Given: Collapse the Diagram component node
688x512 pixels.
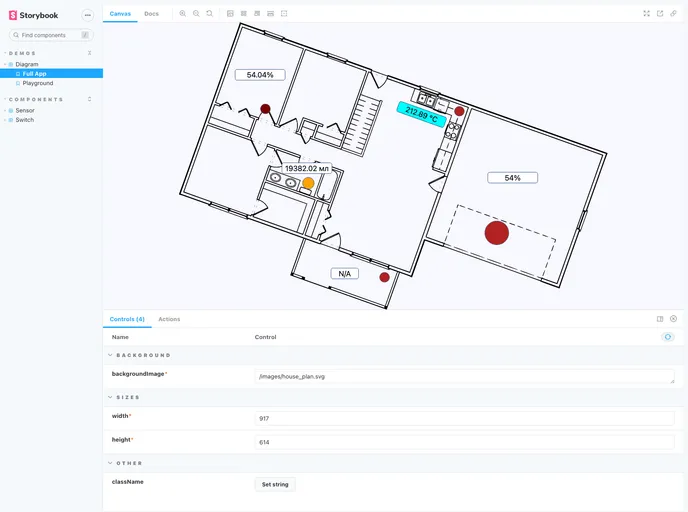Looking at the screenshot, I should click(x=27, y=64).
